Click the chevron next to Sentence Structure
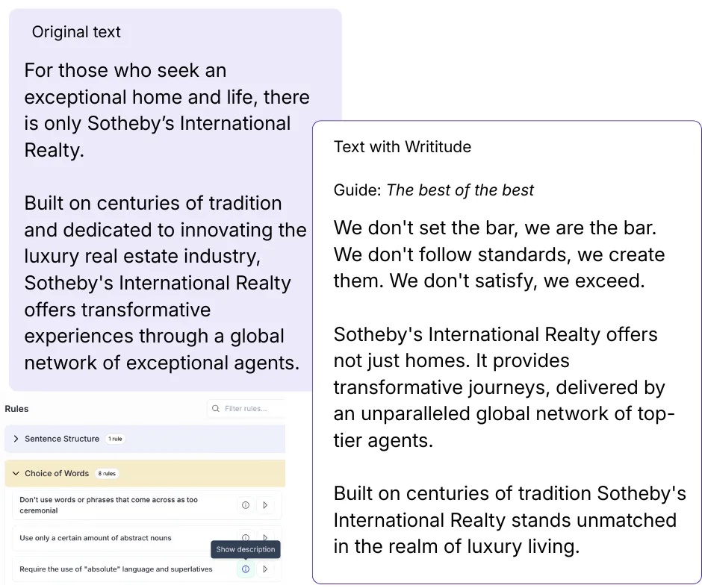The height and width of the screenshot is (588, 702). [x=16, y=439]
